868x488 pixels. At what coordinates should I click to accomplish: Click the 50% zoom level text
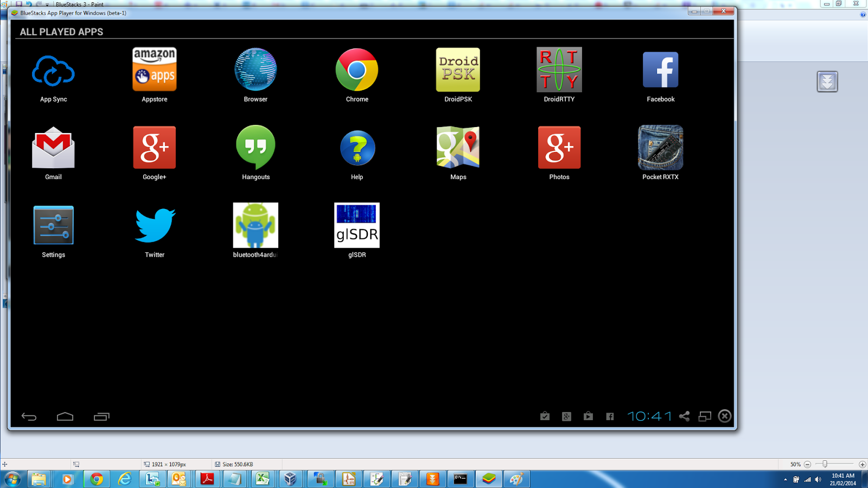coord(795,464)
